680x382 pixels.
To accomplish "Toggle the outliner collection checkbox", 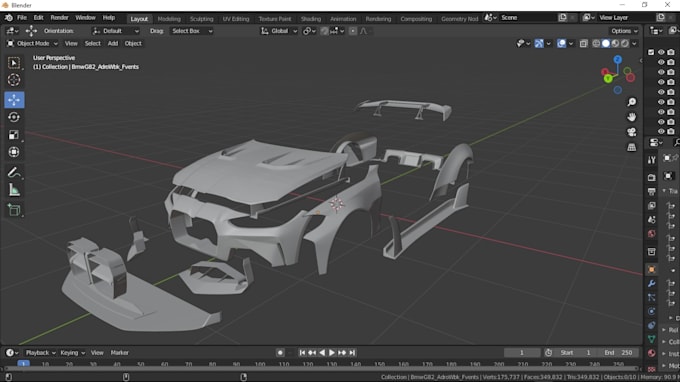I will tap(651, 52).
